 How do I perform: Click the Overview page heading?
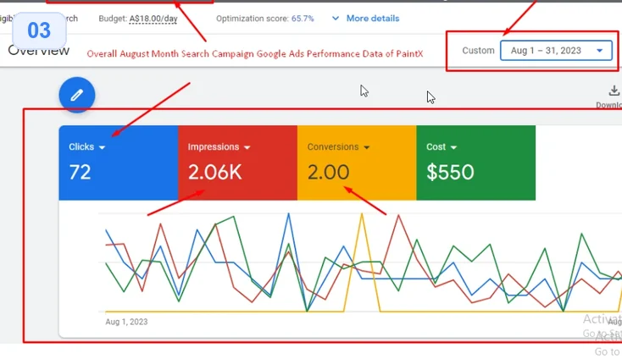point(38,50)
